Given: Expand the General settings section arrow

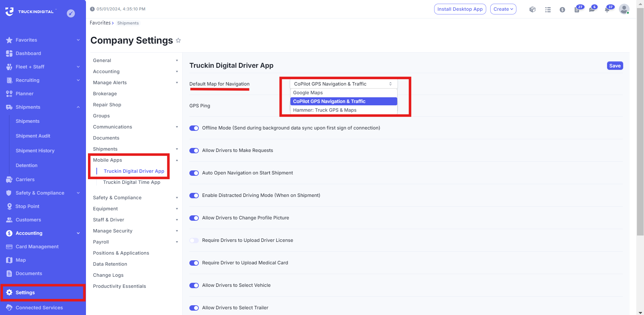Looking at the screenshot, I should pyautogui.click(x=177, y=60).
